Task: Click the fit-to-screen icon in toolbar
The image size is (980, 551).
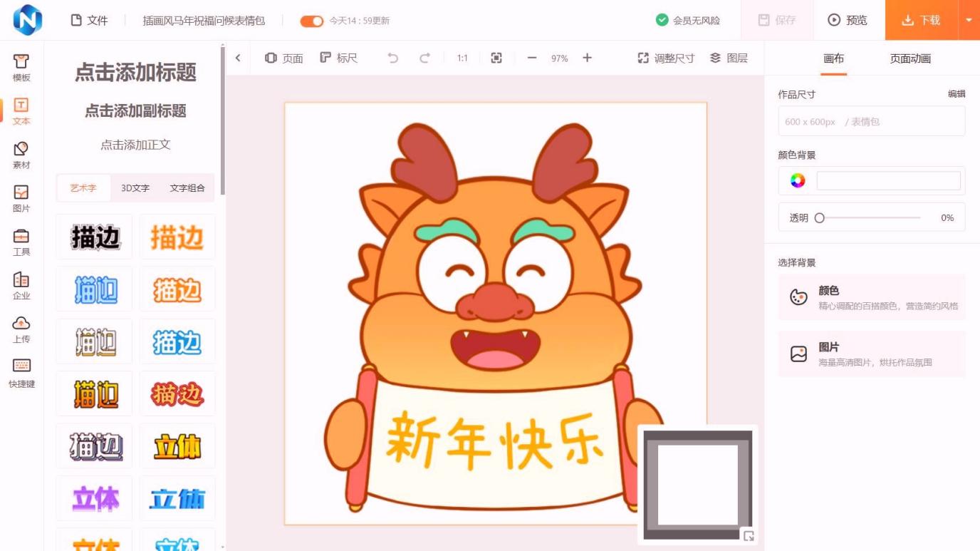Action: point(496,58)
